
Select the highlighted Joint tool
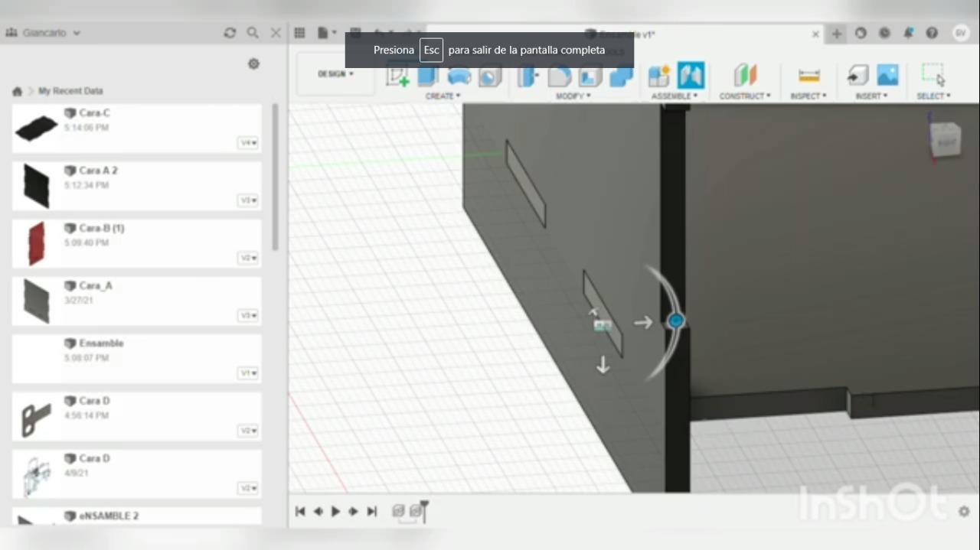point(691,76)
